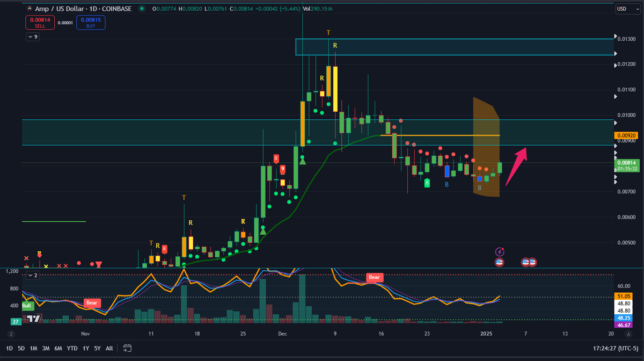Click the Bear label near November
This screenshot has height=361, width=644.
92,303
